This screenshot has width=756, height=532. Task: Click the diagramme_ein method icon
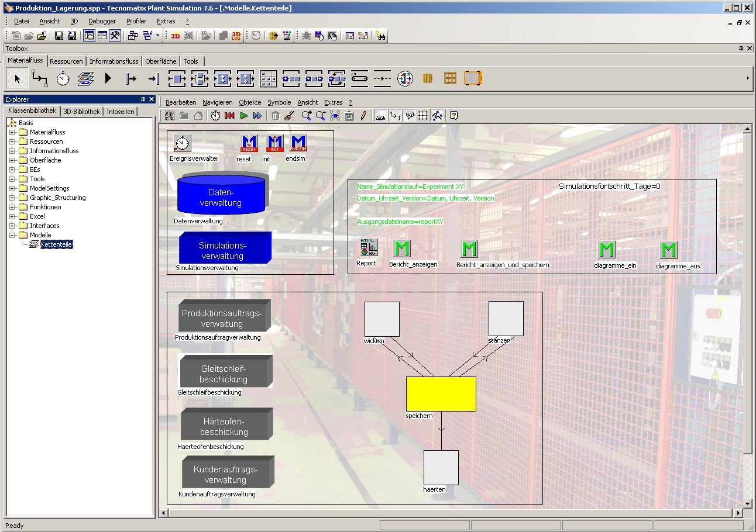pos(607,250)
